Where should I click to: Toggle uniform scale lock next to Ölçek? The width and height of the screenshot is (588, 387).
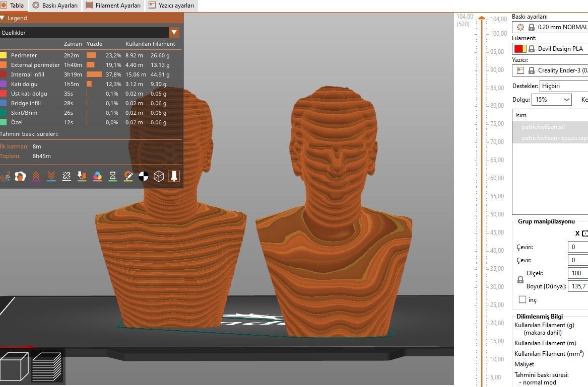point(520,280)
